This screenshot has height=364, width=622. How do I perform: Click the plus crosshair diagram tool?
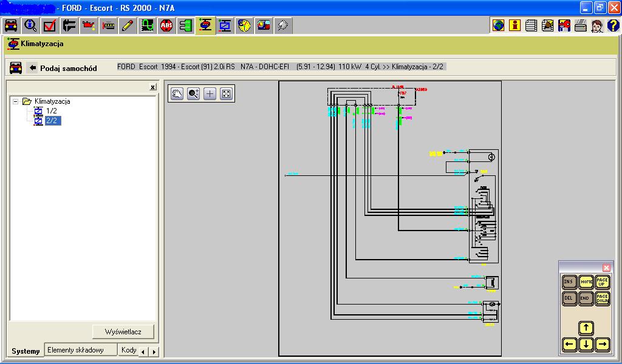pyautogui.click(x=210, y=94)
